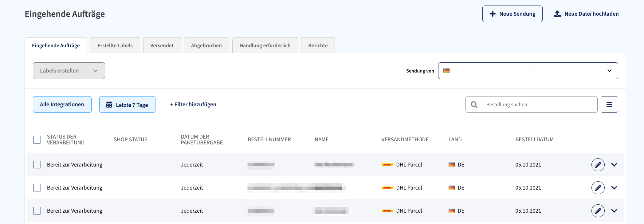The image size is (644, 224).
Task: Click the German flag in third row's Land cell
Action: [452, 211]
